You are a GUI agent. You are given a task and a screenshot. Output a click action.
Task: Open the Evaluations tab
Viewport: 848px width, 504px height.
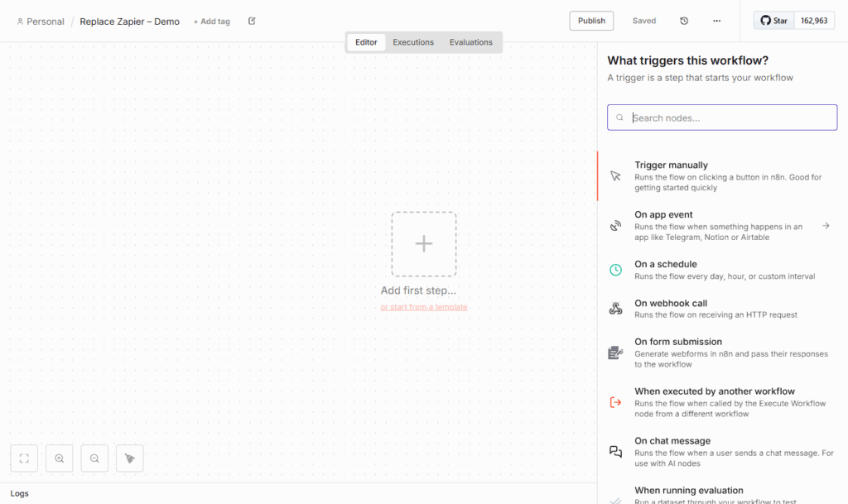coord(470,41)
